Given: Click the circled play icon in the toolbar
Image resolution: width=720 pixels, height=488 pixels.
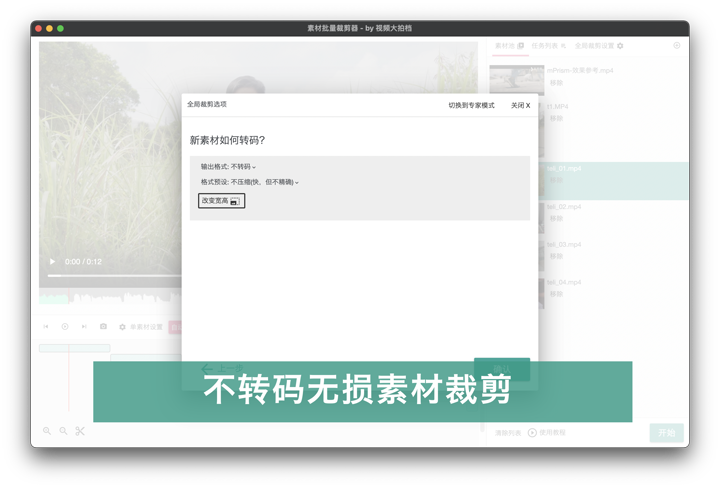Looking at the screenshot, I should pos(65,326).
